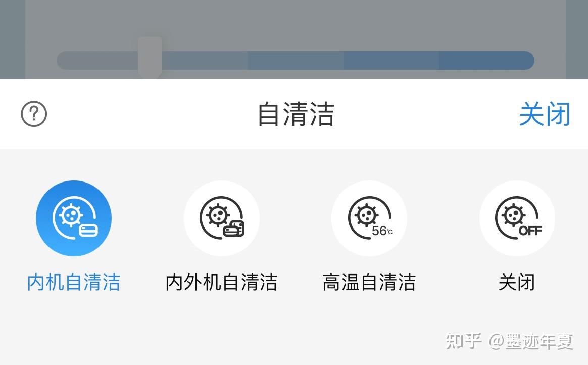Click the blue 关闭 link in header
This screenshot has width=588, height=365.
[x=545, y=114]
